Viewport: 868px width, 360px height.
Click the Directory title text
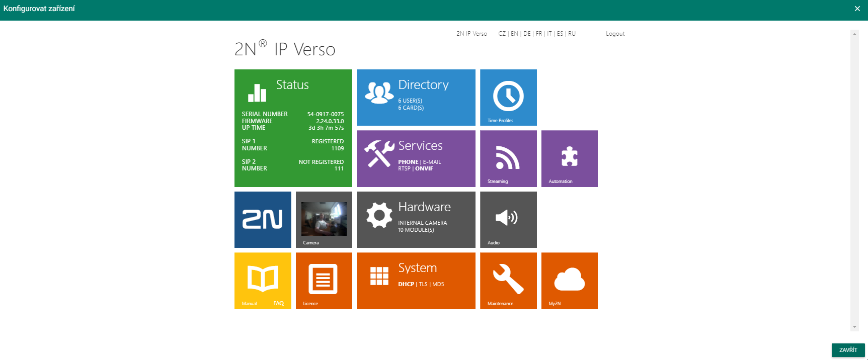(423, 84)
